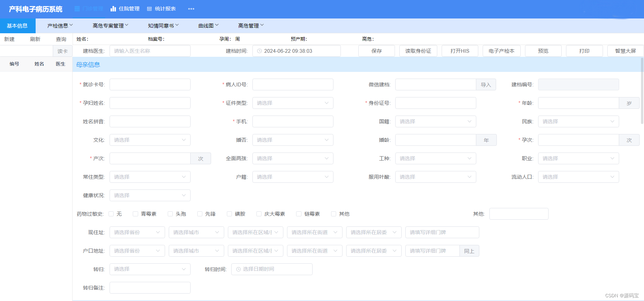
Task: Open 服用叶酸 dropdown
Action: pos(436,177)
